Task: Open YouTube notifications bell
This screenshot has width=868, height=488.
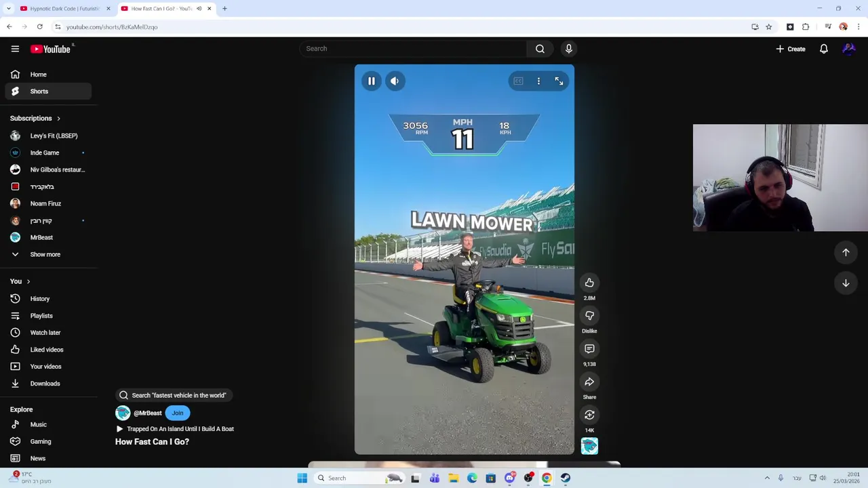Action: tap(824, 49)
